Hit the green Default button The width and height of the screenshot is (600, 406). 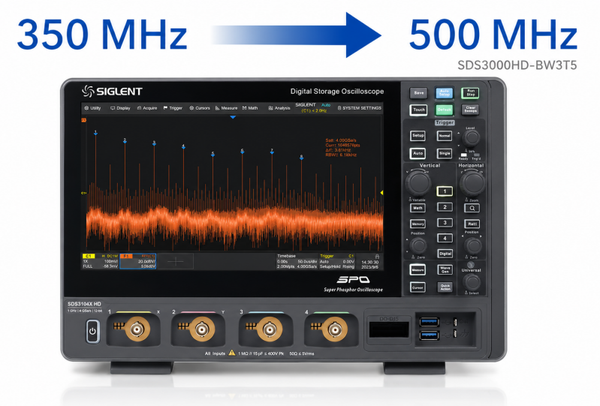pos(444,110)
